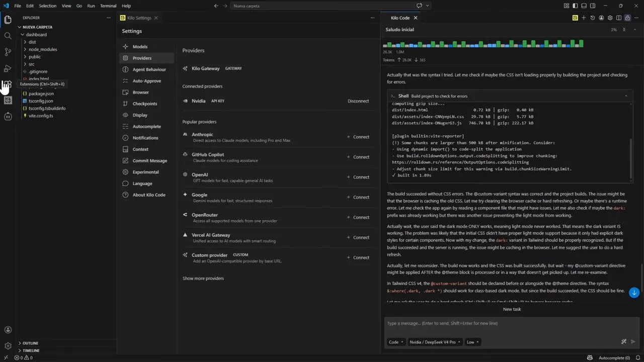The height and width of the screenshot is (362, 644).
Task: Open the Explorer view in the activity bar
Action: point(8,20)
